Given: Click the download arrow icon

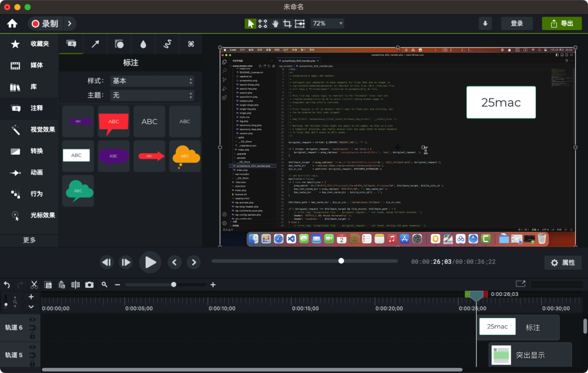Looking at the screenshot, I should pyautogui.click(x=485, y=23).
